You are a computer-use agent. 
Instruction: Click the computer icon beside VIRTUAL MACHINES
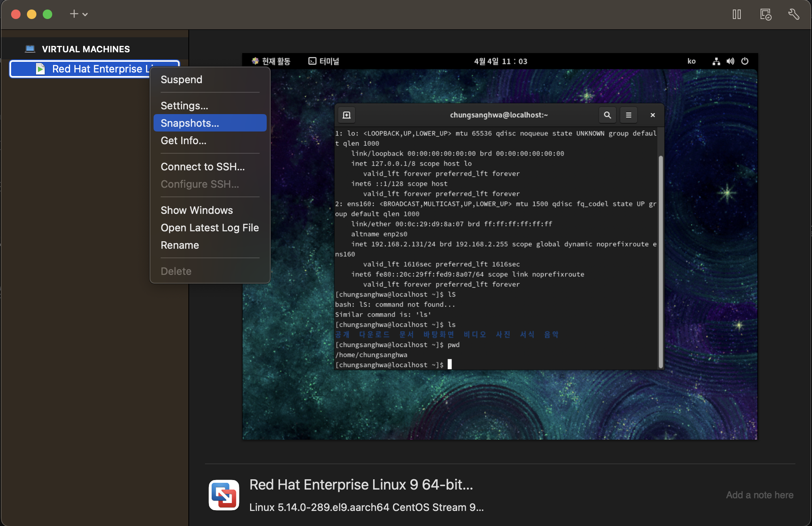[x=30, y=49]
